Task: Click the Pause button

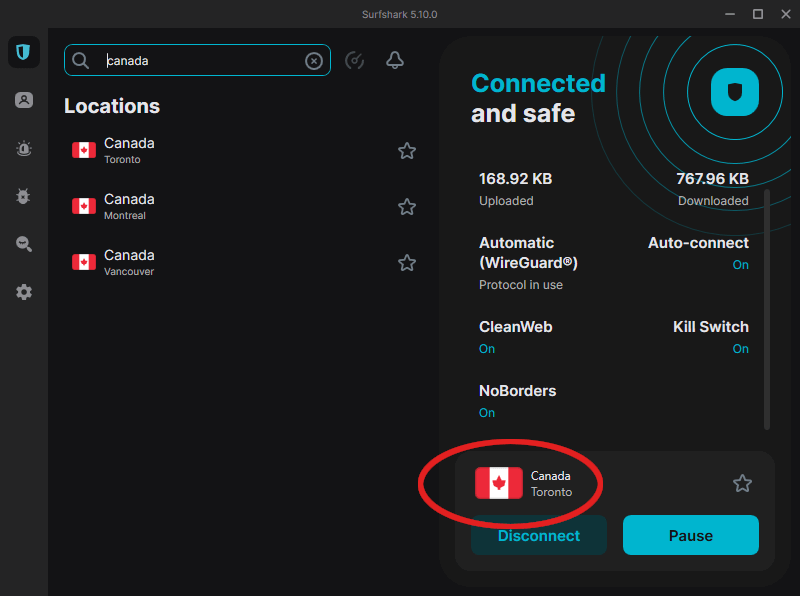Action: pos(691,535)
